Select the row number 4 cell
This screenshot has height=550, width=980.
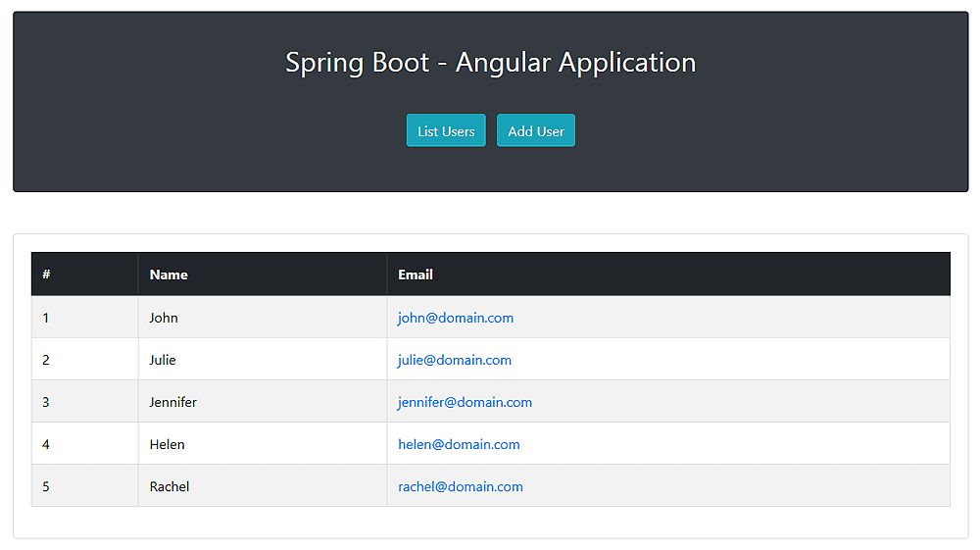pos(46,444)
